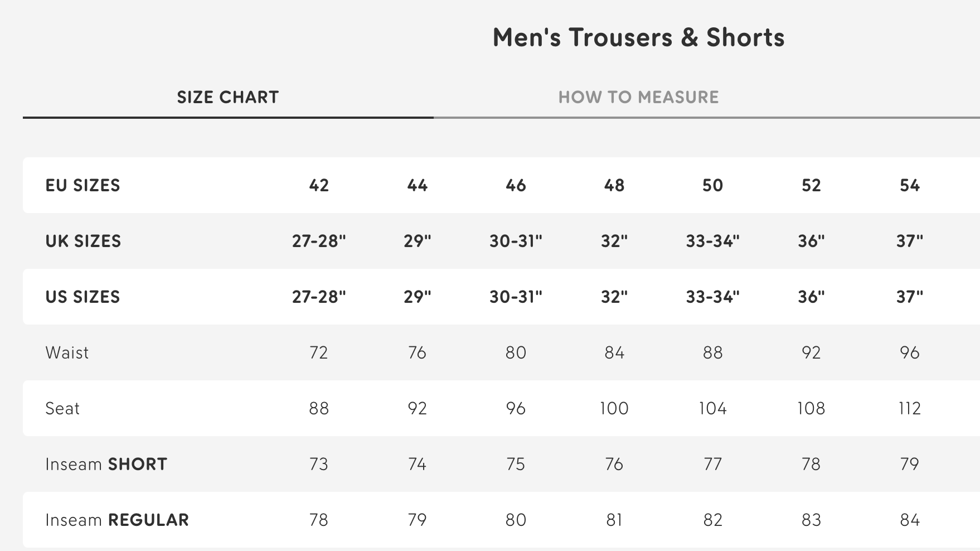The width and height of the screenshot is (980, 551).
Task: Click the Inseam SHORT row label
Action: tap(106, 464)
